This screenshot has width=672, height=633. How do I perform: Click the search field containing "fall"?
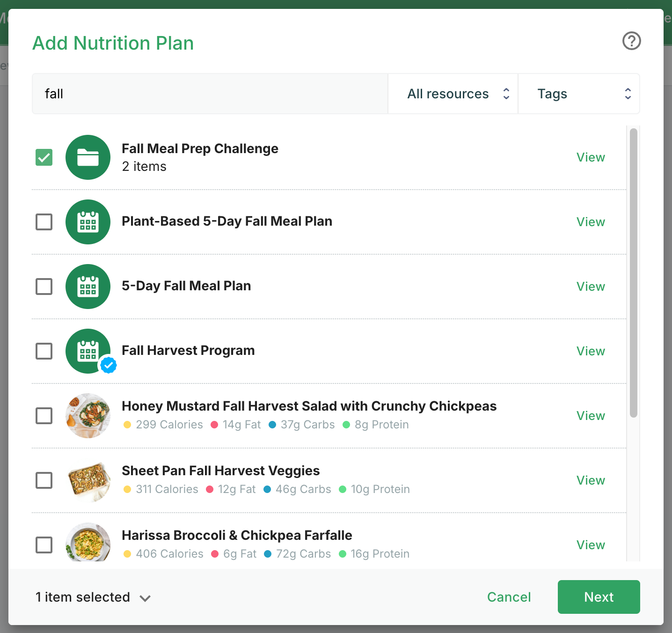(210, 94)
